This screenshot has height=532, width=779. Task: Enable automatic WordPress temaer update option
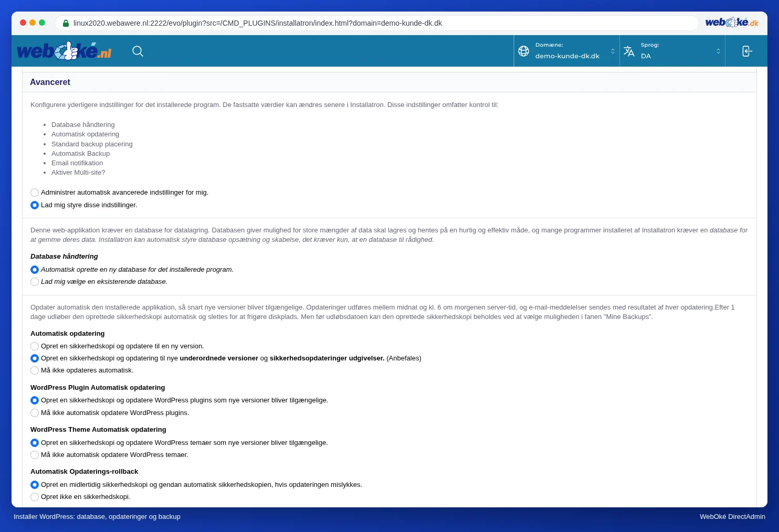point(35,443)
